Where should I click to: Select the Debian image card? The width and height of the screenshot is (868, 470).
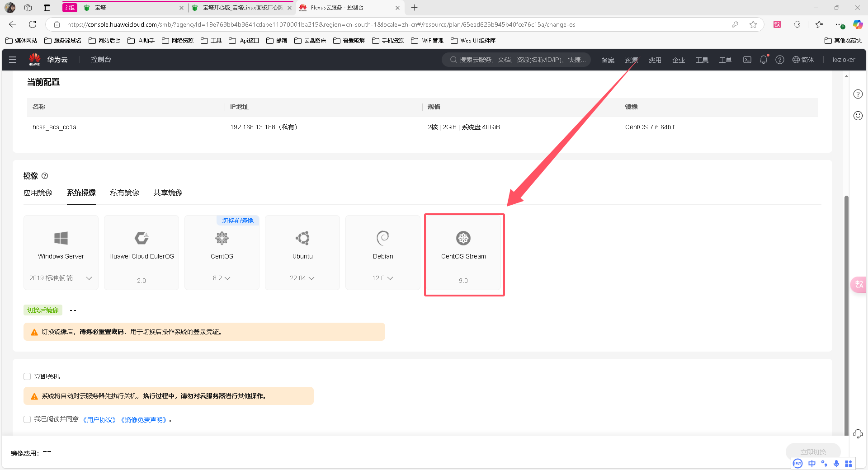click(383, 252)
